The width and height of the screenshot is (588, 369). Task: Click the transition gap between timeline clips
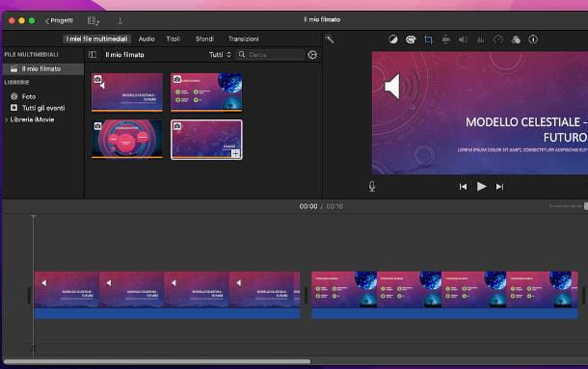306,295
